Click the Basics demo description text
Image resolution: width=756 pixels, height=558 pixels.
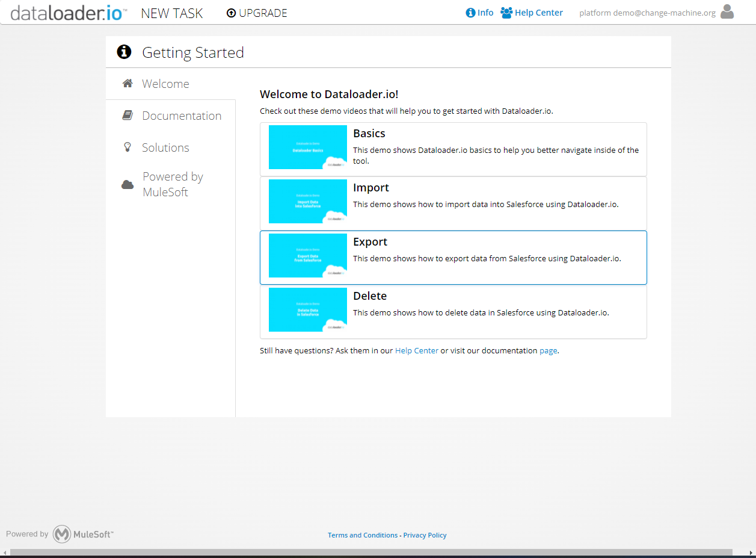coord(496,155)
